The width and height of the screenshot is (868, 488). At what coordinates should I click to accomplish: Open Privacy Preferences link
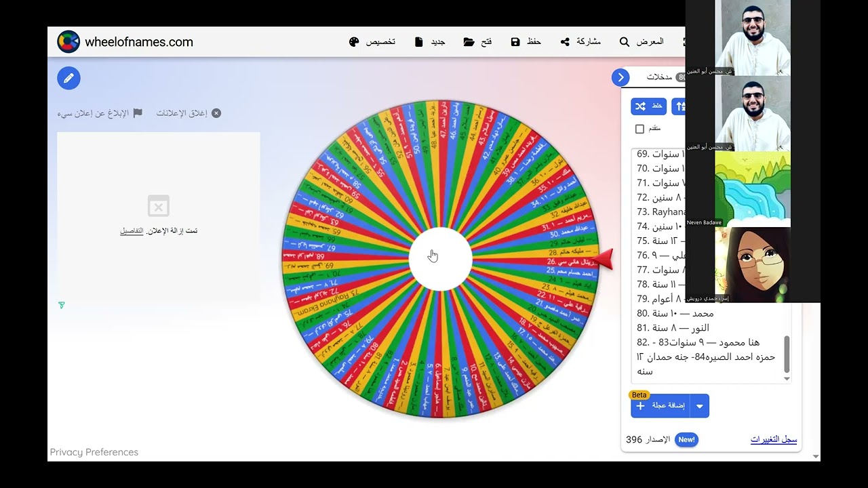pos(94,452)
